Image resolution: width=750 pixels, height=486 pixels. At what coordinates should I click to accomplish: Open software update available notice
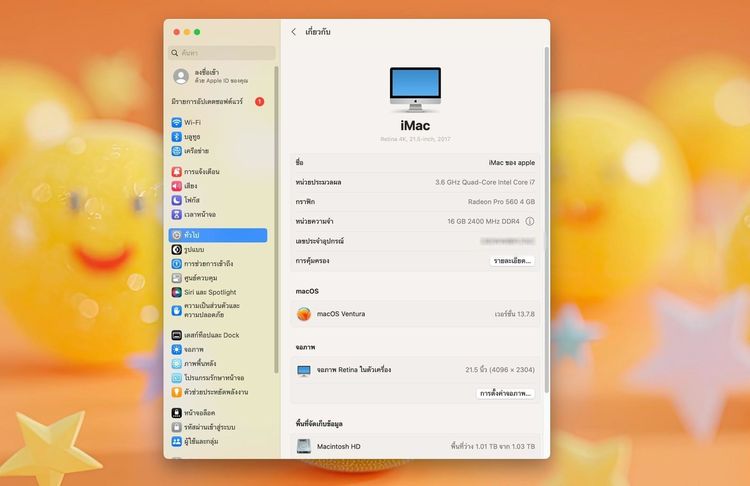pos(207,101)
